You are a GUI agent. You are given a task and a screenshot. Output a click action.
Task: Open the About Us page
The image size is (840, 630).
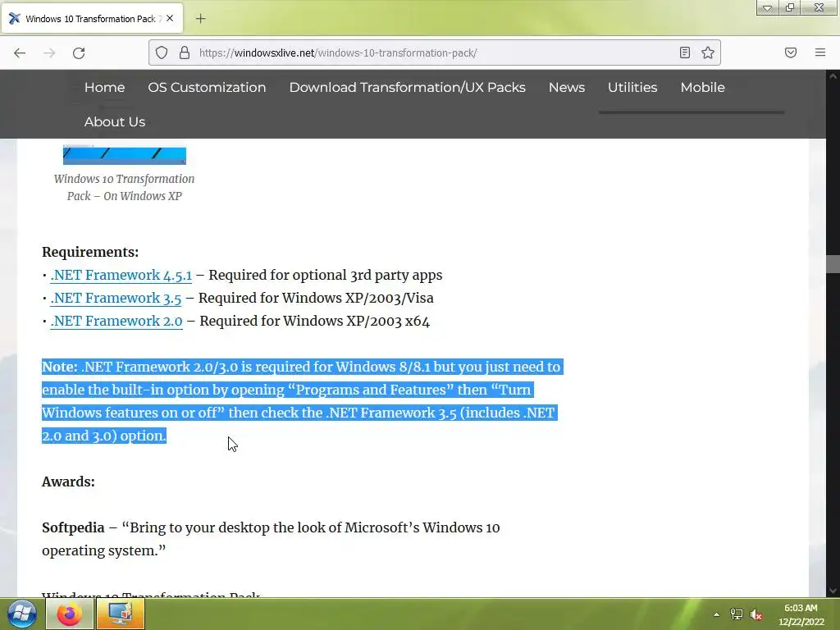pyautogui.click(x=115, y=121)
